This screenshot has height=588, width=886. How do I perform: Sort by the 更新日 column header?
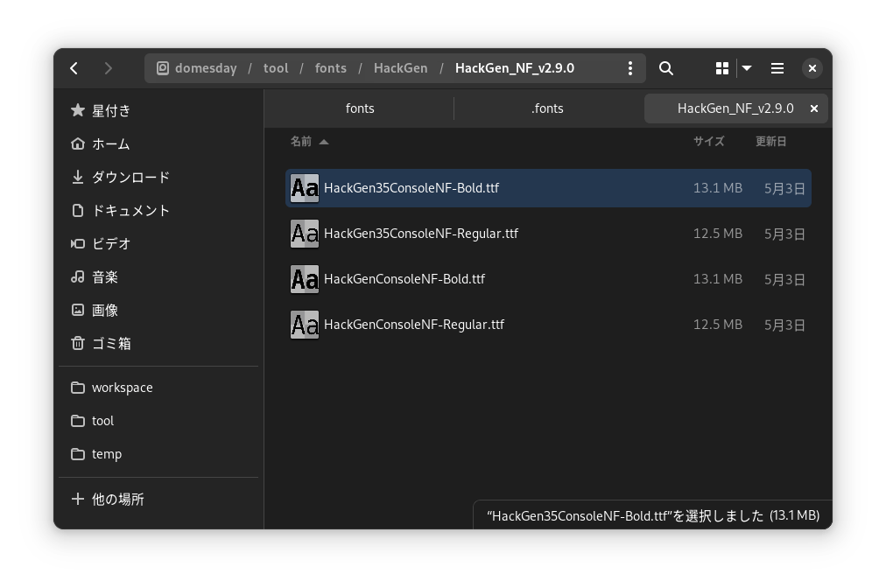pyautogui.click(x=771, y=141)
